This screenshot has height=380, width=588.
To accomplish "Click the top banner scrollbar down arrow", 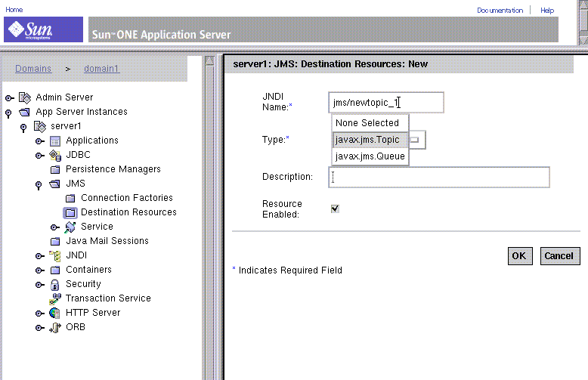I will pyautogui.click(x=583, y=40).
